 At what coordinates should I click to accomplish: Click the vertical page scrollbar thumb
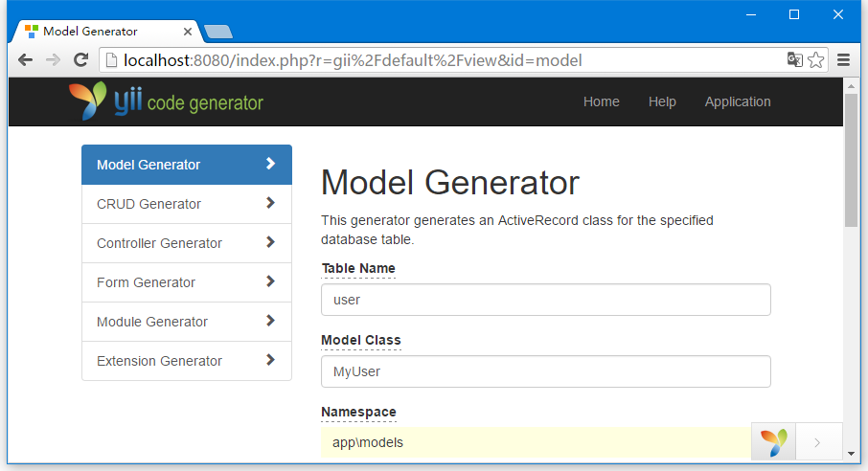click(851, 161)
